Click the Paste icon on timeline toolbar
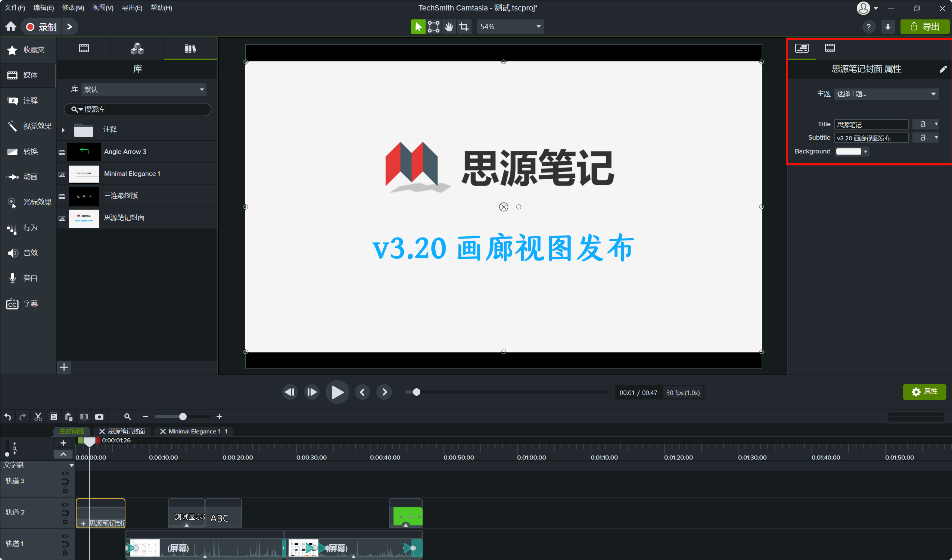This screenshot has width=952, height=560. coord(68,416)
